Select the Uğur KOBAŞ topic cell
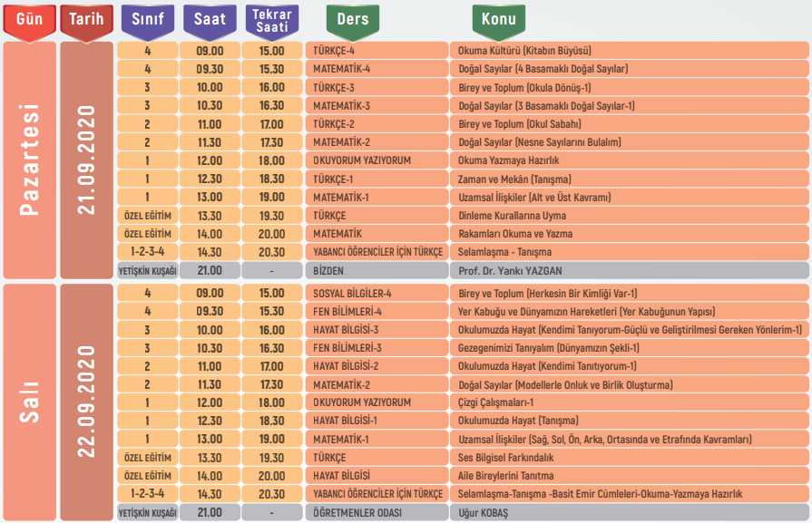The width and height of the screenshot is (812, 523). [x=629, y=512]
